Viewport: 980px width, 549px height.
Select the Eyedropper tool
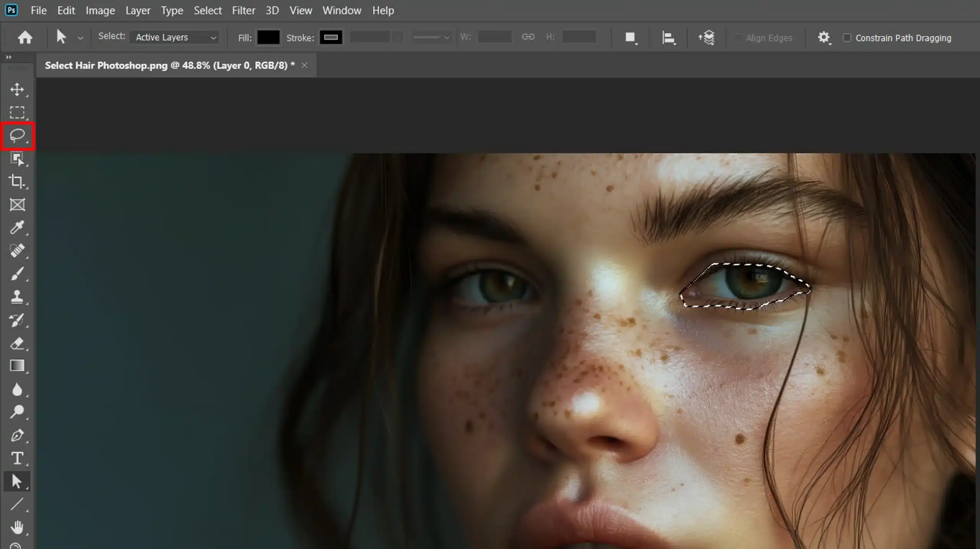(18, 228)
